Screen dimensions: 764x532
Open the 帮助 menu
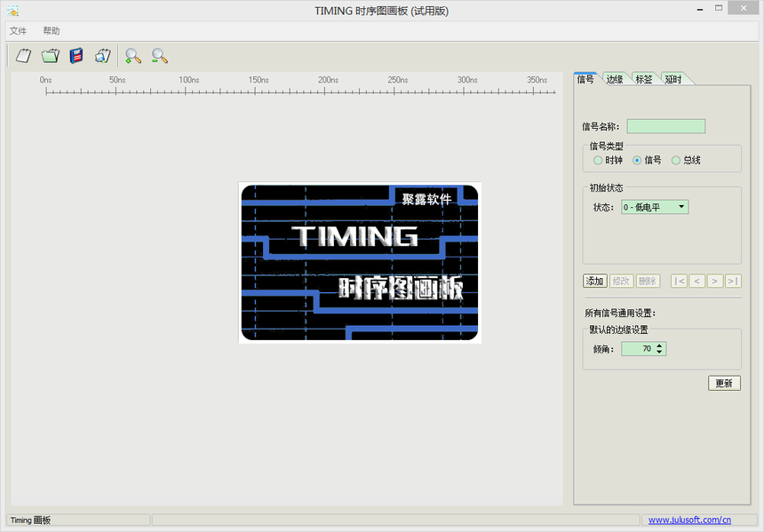[x=52, y=31]
